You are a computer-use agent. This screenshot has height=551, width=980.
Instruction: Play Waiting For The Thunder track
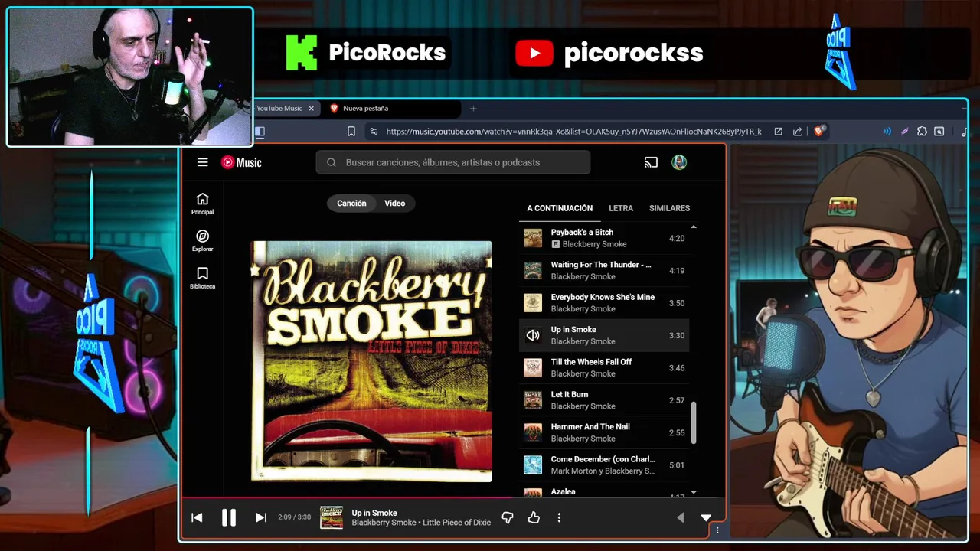click(604, 270)
